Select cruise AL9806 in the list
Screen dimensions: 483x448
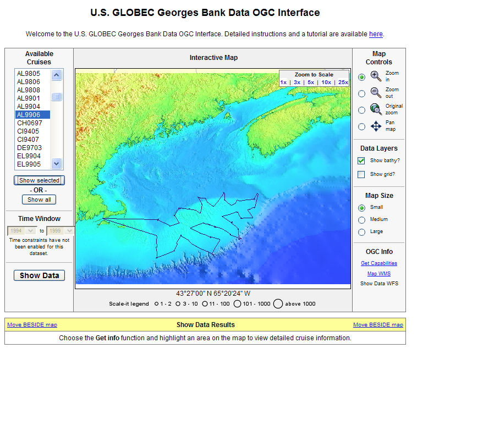pyautogui.click(x=32, y=82)
